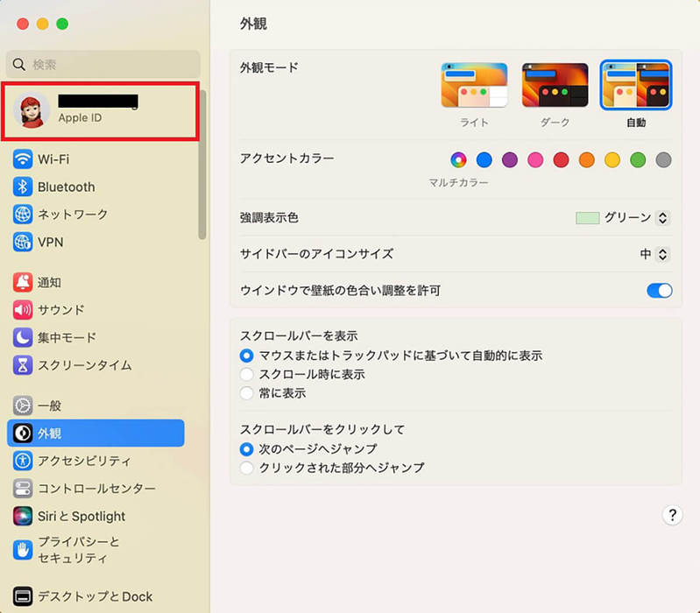Open the Apple ID account label
Image resolution: width=700 pixels, height=613 pixels.
(80, 117)
